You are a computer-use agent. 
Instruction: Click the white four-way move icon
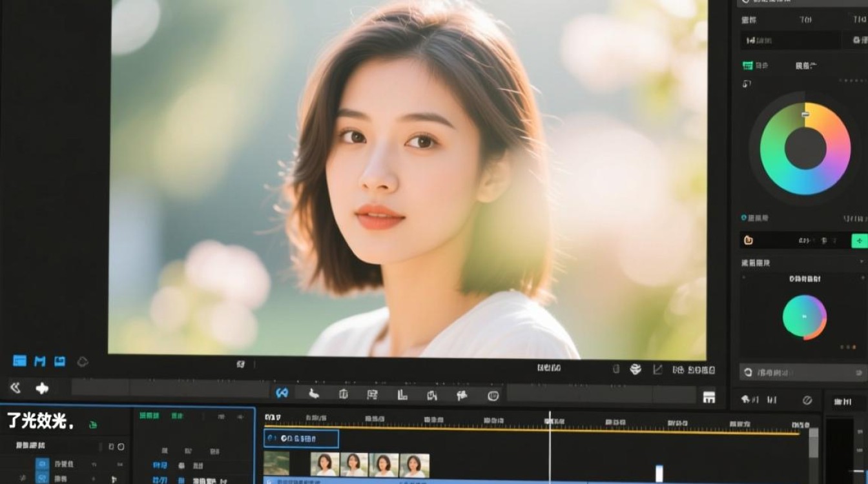click(42, 388)
